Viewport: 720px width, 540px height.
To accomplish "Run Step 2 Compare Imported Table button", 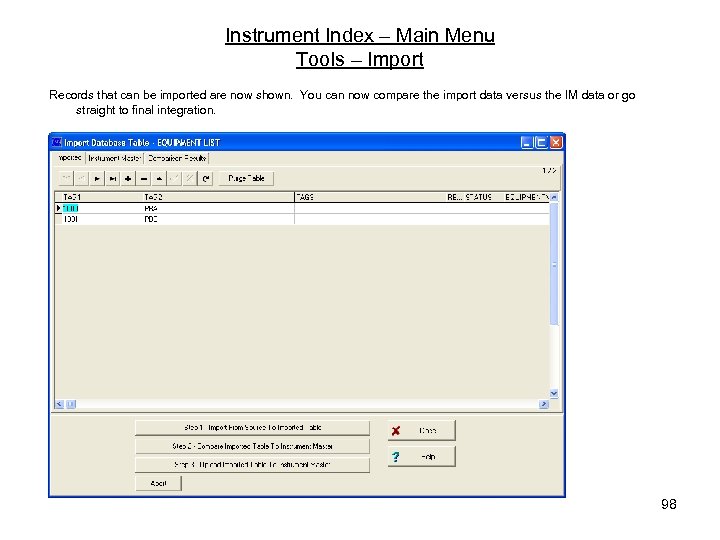I will (x=252, y=446).
